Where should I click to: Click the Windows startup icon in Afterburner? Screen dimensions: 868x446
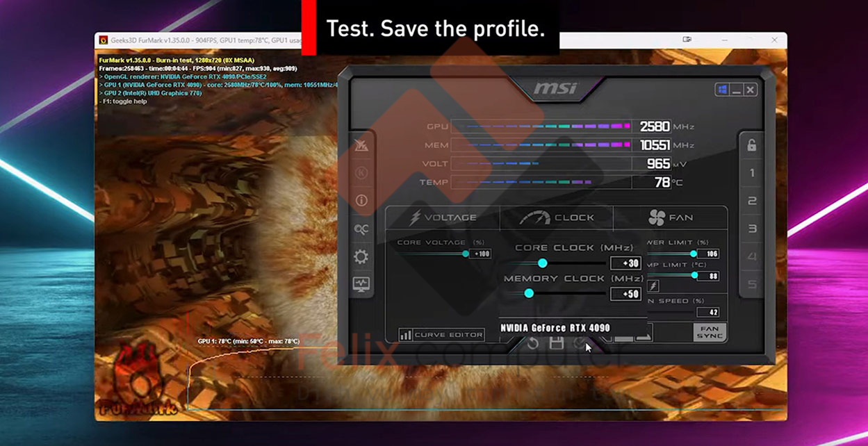(721, 90)
